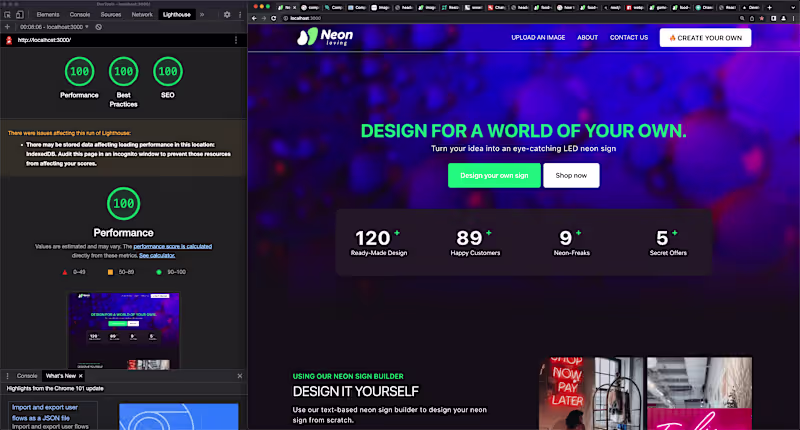This screenshot has height=430, width=800.
Task: Show the tab search dropdown arrow
Action: point(793,7)
